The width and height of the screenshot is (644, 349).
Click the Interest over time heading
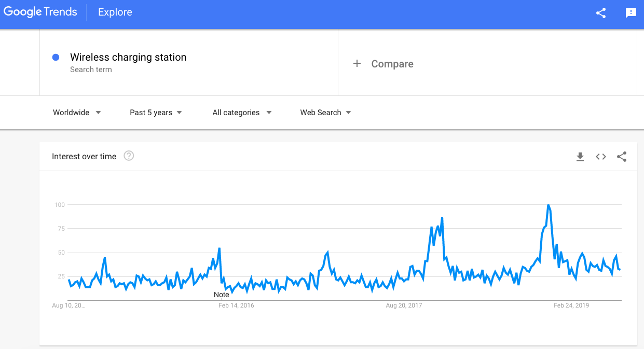pos(84,156)
